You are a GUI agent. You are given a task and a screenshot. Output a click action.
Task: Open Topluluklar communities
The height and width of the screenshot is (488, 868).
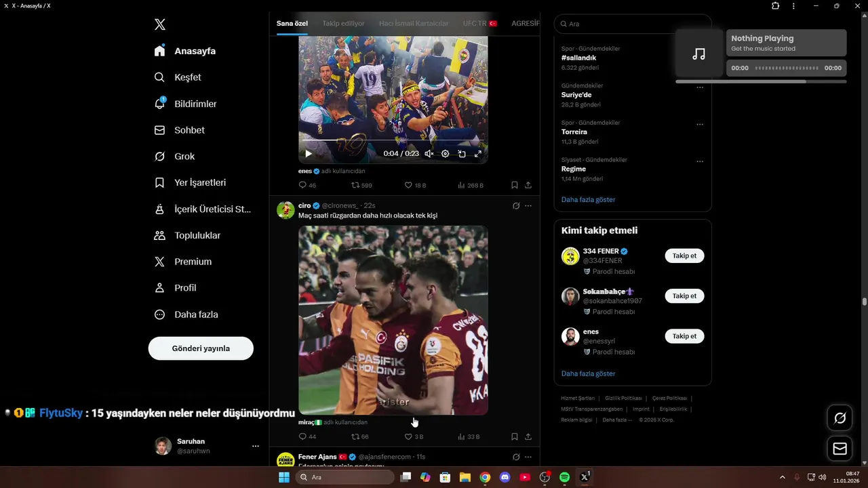tap(188, 235)
